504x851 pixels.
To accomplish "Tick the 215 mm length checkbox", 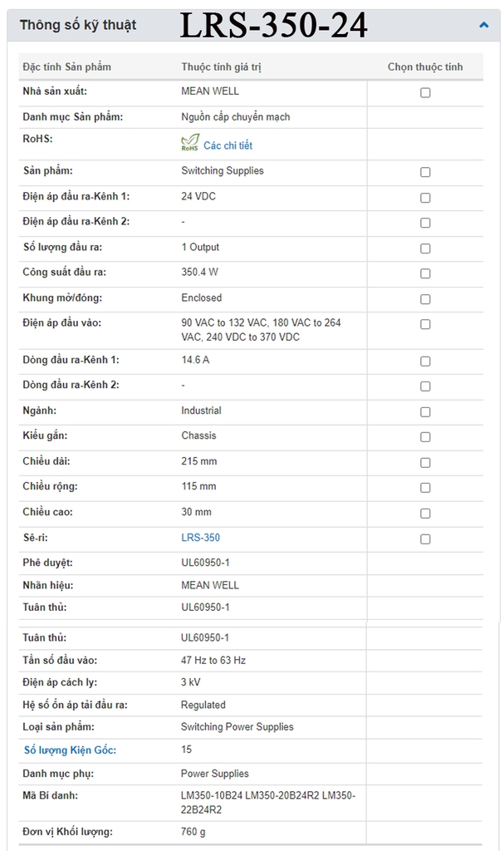I will (425, 462).
